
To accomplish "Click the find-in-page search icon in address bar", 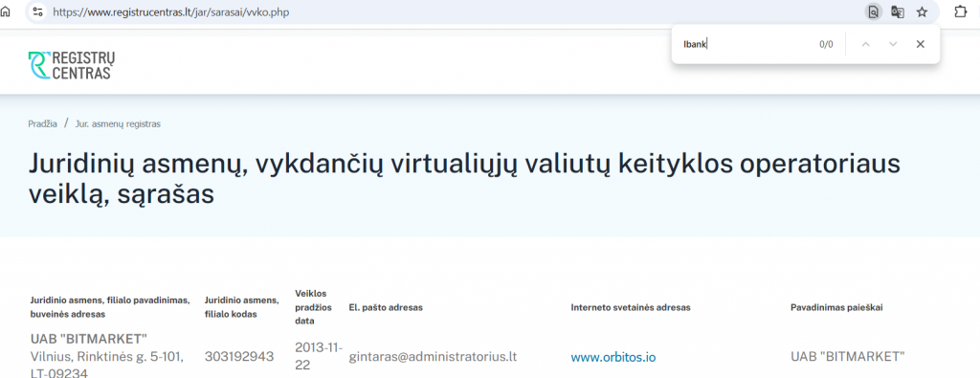I will (873, 11).
